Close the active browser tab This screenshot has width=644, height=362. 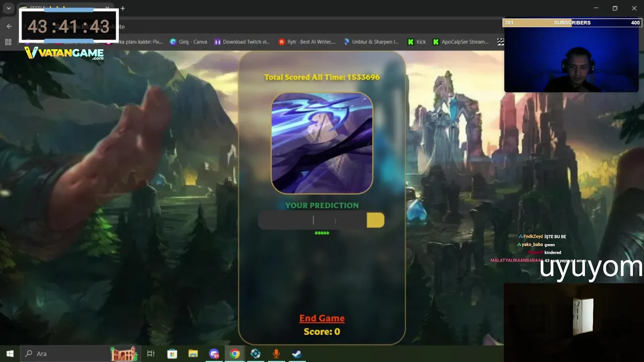tap(107, 8)
